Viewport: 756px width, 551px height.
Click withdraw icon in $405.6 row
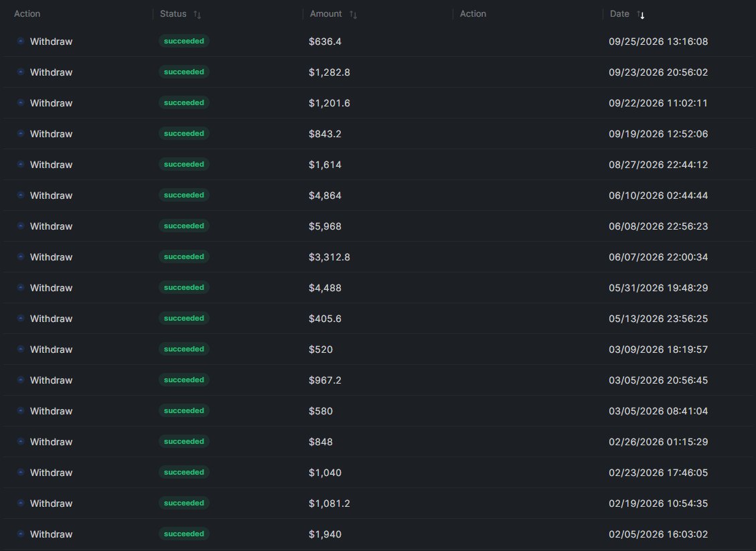20,319
